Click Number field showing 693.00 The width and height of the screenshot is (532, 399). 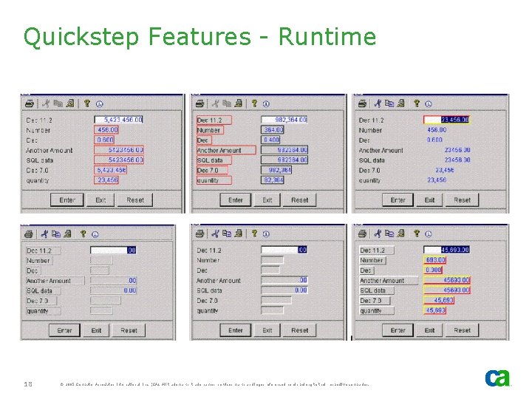point(435,260)
